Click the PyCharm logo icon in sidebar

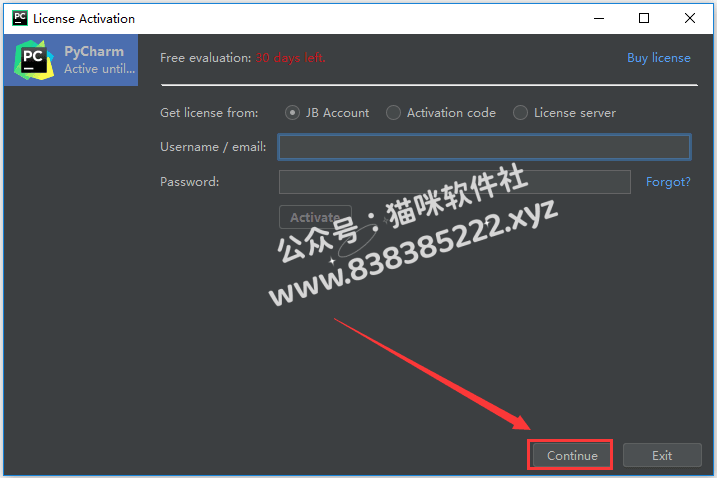(x=34, y=60)
